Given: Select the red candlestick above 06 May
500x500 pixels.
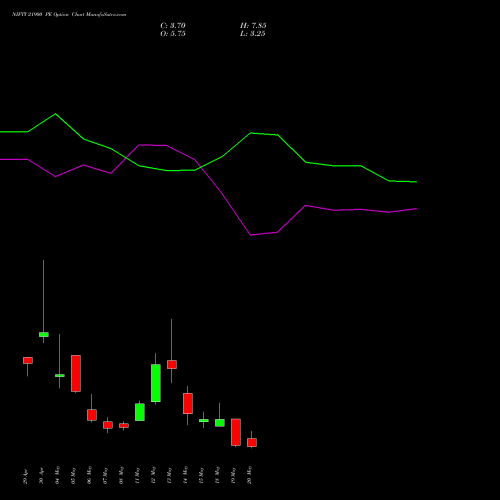Looking at the screenshot, I should pos(92,415).
